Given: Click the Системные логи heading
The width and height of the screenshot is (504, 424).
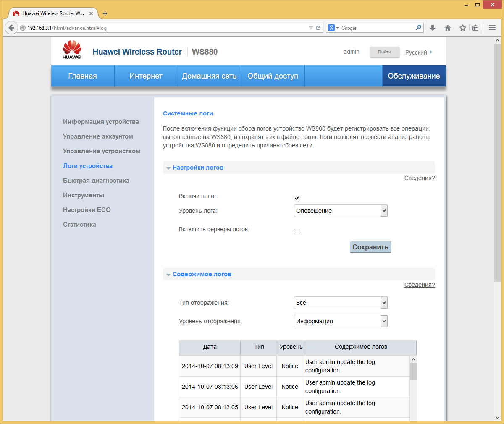Looking at the screenshot, I should [x=188, y=113].
